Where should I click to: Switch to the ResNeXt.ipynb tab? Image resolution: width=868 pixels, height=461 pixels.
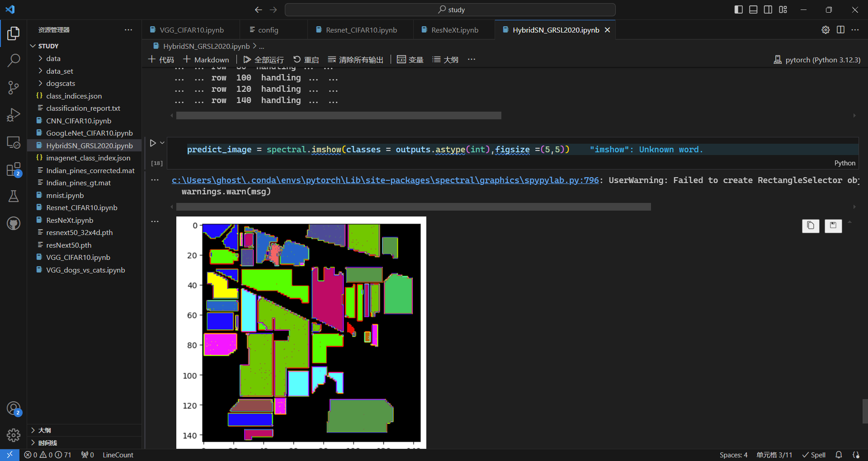[x=454, y=30]
